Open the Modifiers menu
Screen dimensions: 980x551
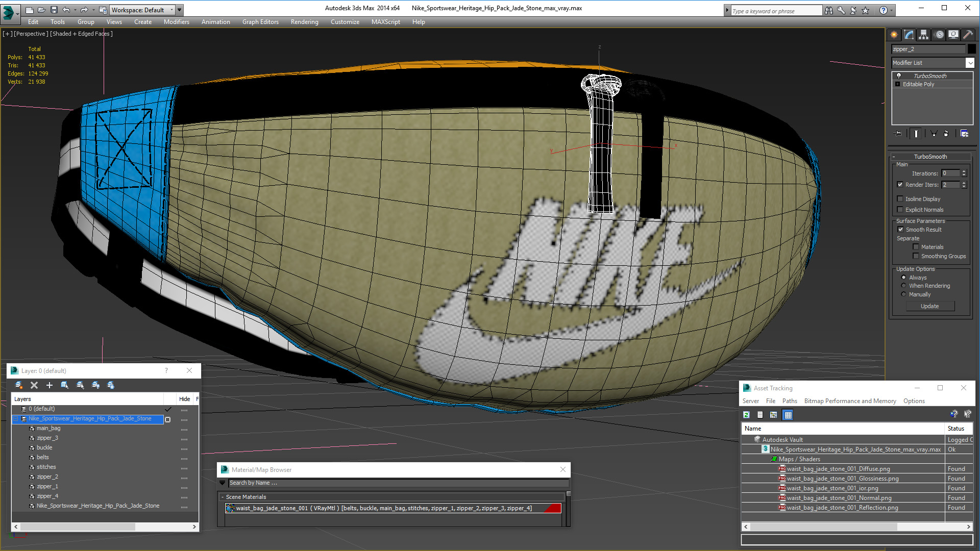click(177, 22)
